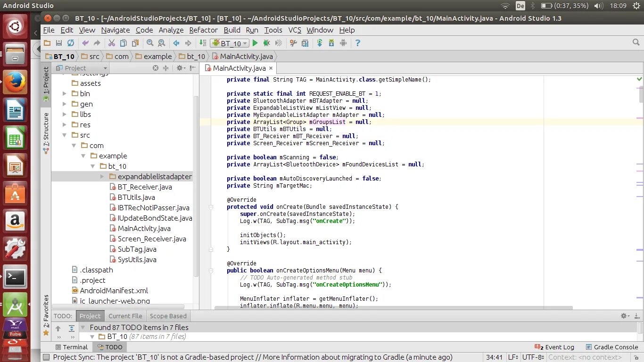Open Firefox from the Ubuntu launcher

[15, 83]
